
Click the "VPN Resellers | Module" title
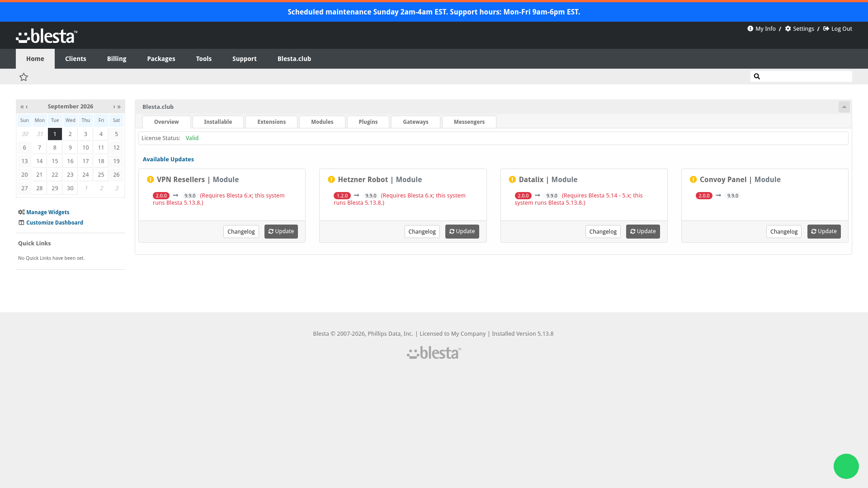coord(198,180)
